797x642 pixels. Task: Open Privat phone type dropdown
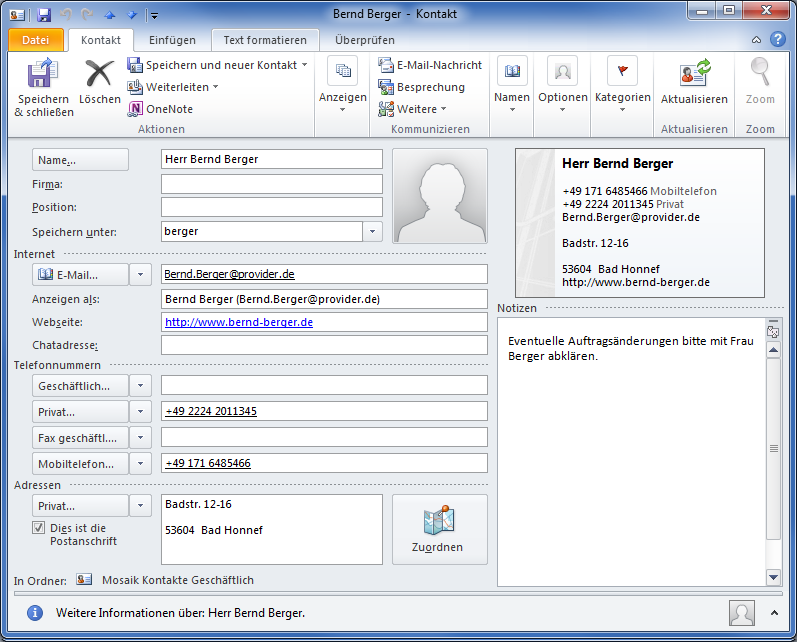(x=140, y=411)
